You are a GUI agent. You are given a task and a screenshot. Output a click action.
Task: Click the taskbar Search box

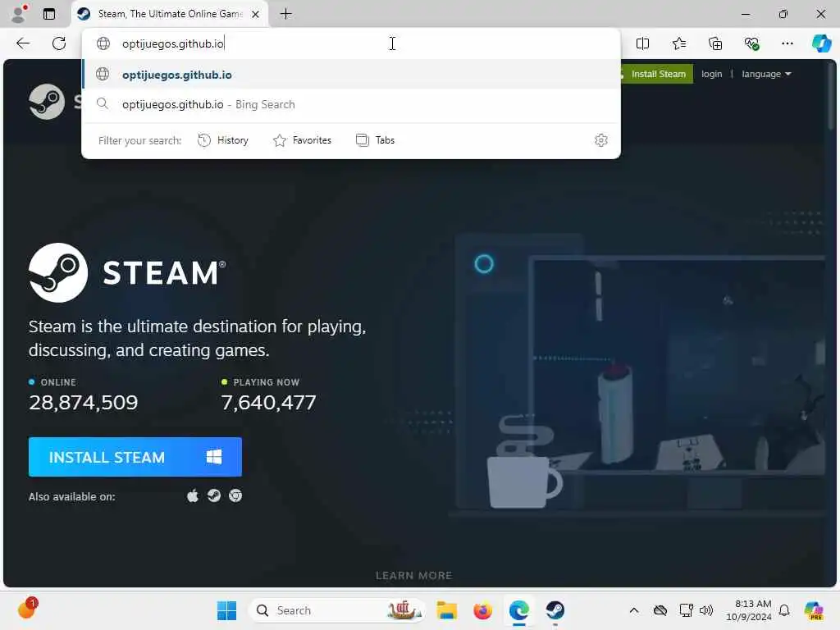[x=337, y=610]
